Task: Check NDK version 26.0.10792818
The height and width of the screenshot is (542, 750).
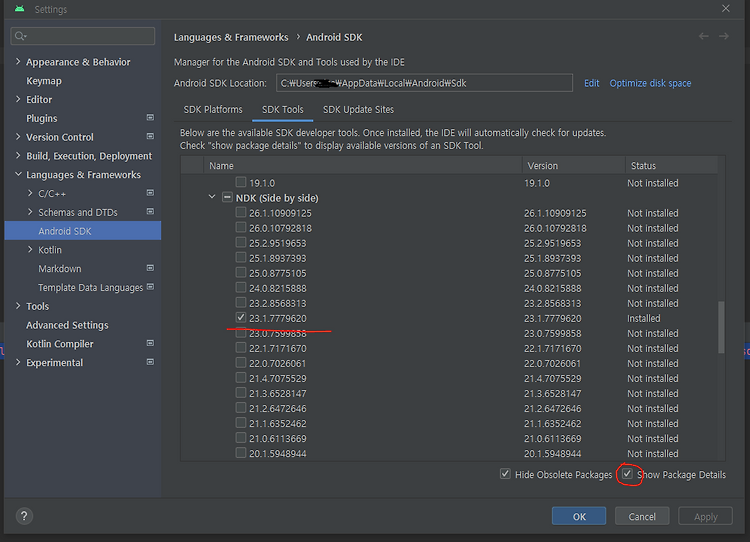Action: pos(241,227)
